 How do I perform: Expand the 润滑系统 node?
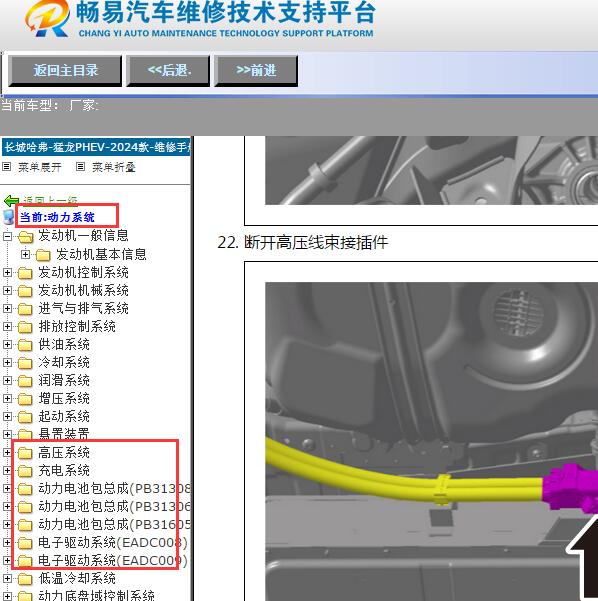(7, 381)
